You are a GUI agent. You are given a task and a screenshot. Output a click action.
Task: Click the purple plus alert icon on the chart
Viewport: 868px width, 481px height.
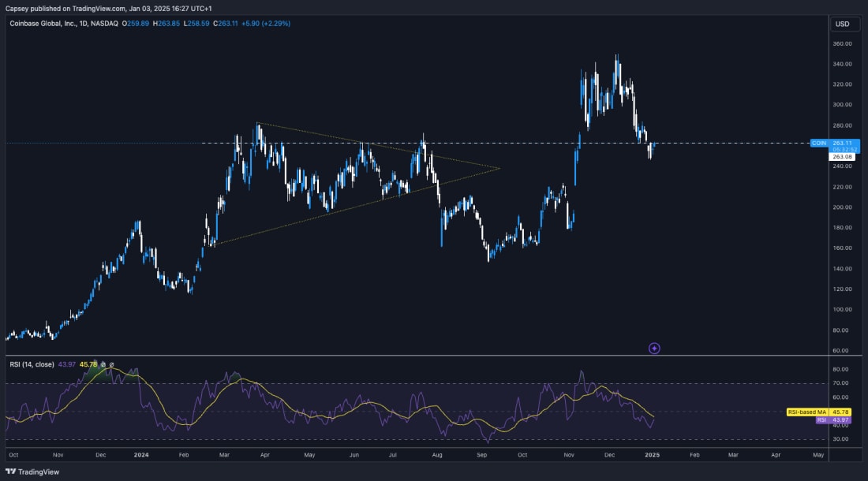point(653,348)
